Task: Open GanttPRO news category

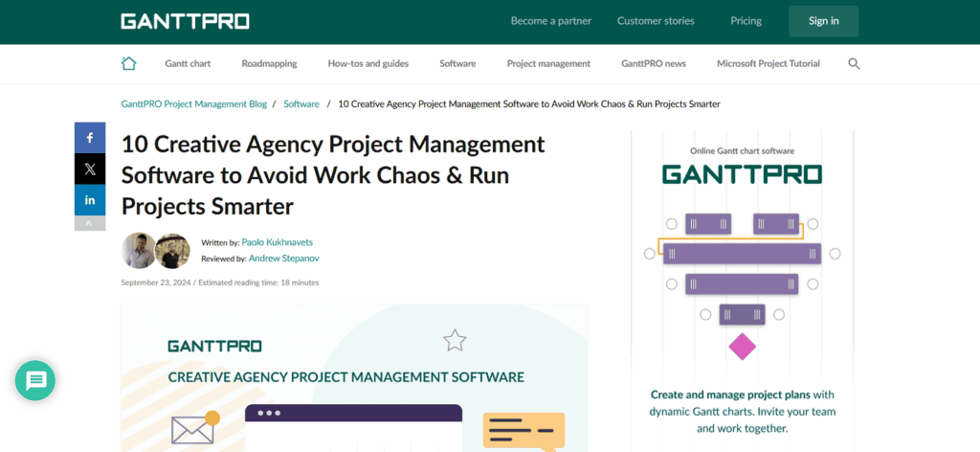Action: tap(653, 63)
